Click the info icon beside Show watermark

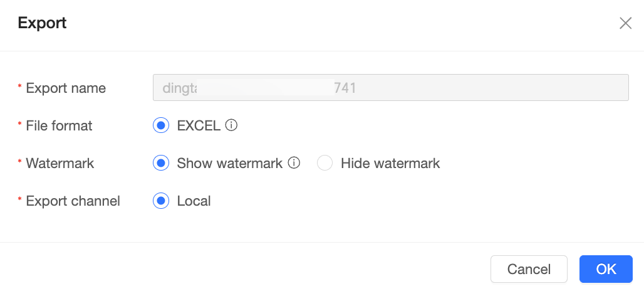(294, 163)
